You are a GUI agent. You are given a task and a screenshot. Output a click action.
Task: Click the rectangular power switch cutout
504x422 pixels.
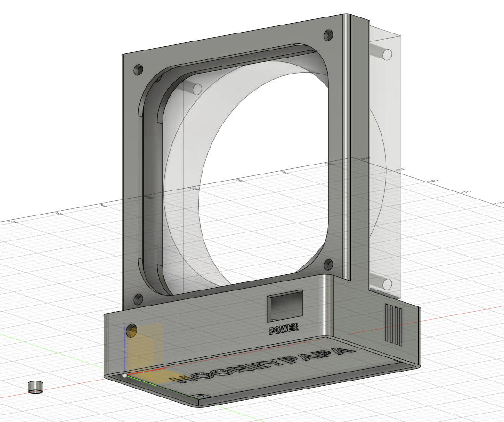pyautogui.click(x=285, y=306)
